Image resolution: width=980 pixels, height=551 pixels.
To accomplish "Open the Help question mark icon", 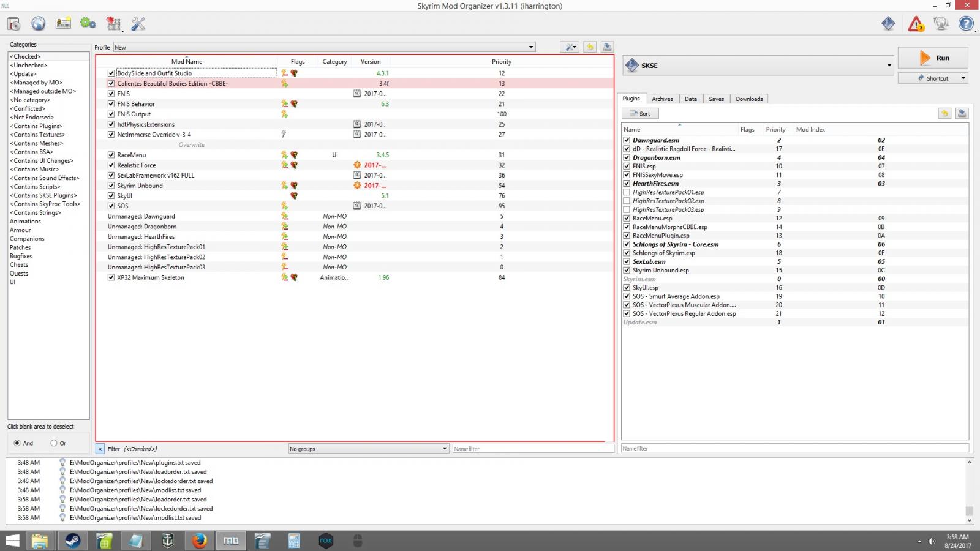I will point(966,24).
